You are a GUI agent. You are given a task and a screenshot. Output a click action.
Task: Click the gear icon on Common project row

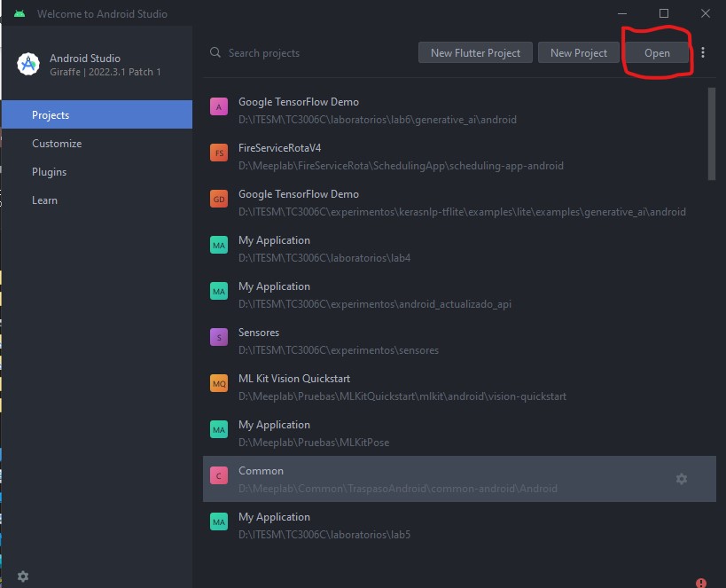click(681, 479)
